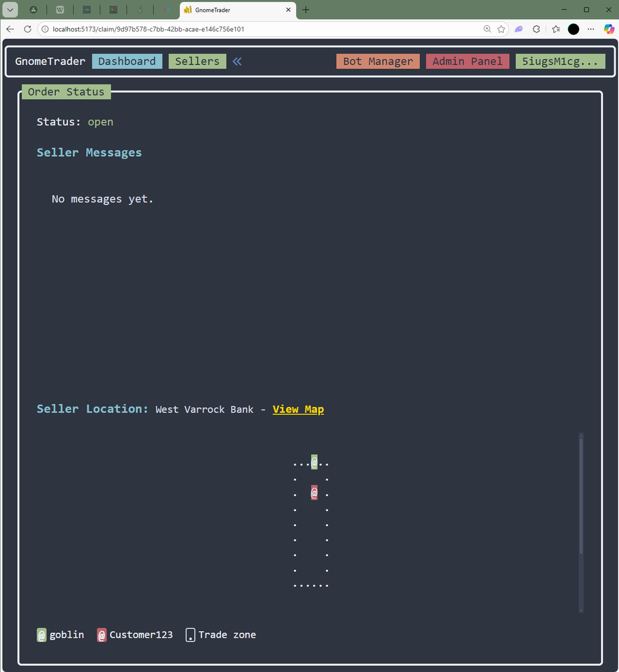
Task: Collapse the nav with double chevron
Action: (237, 62)
